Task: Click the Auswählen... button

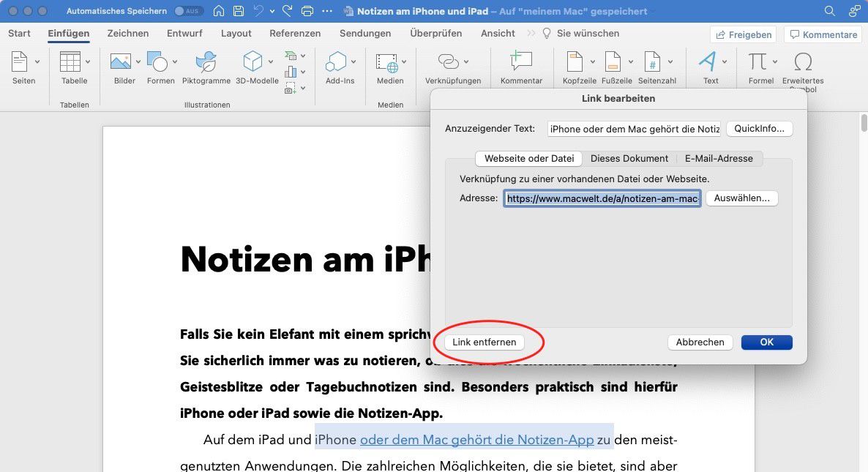Action: point(742,198)
